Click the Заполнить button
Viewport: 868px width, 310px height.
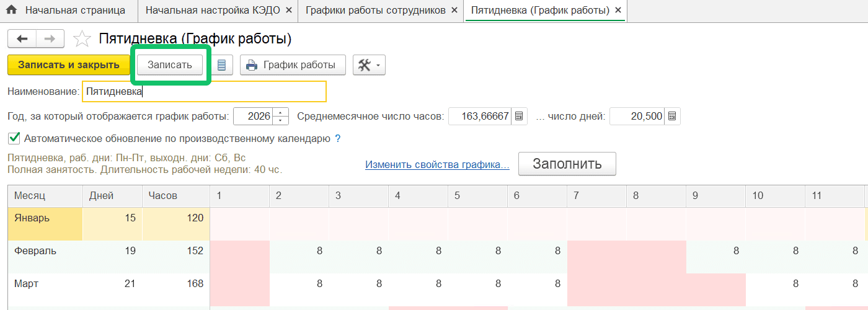(x=567, y=164)
